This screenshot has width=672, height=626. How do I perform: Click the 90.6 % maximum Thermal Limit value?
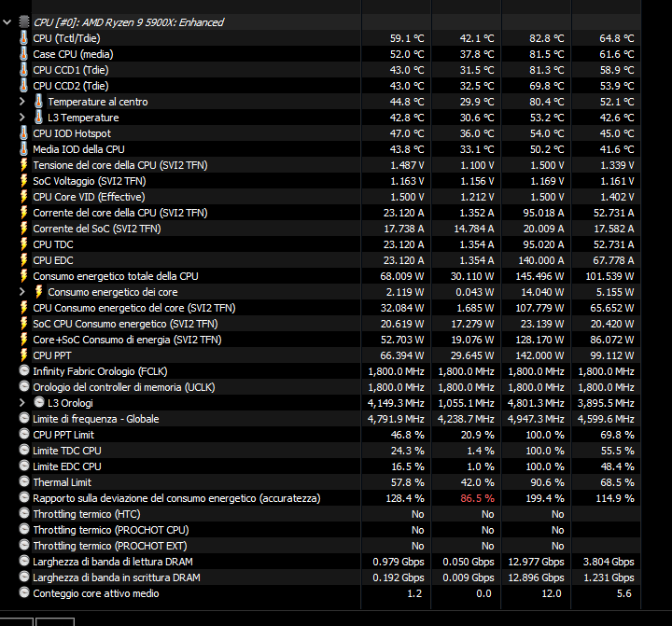(x=547, y=482)
